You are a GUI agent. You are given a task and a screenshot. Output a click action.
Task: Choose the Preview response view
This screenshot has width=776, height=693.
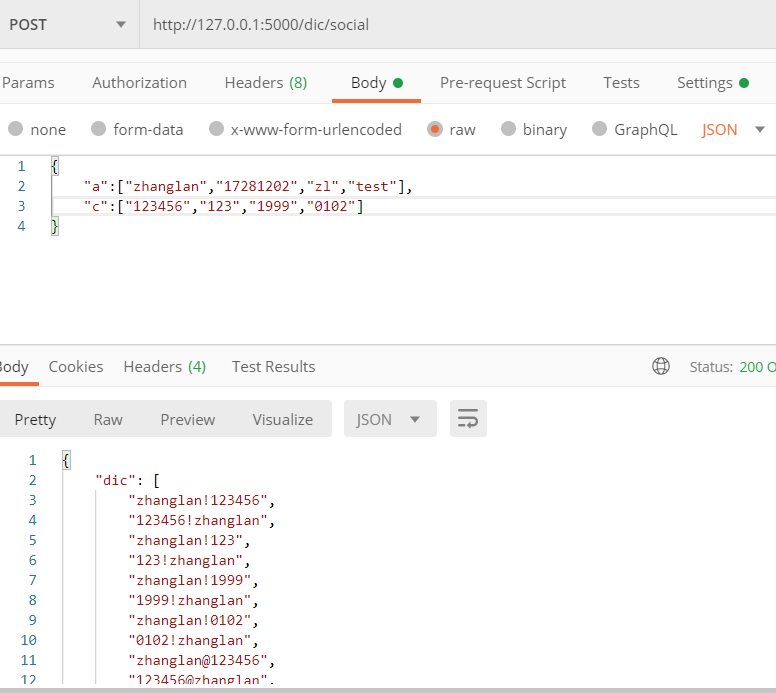[188, 420]
